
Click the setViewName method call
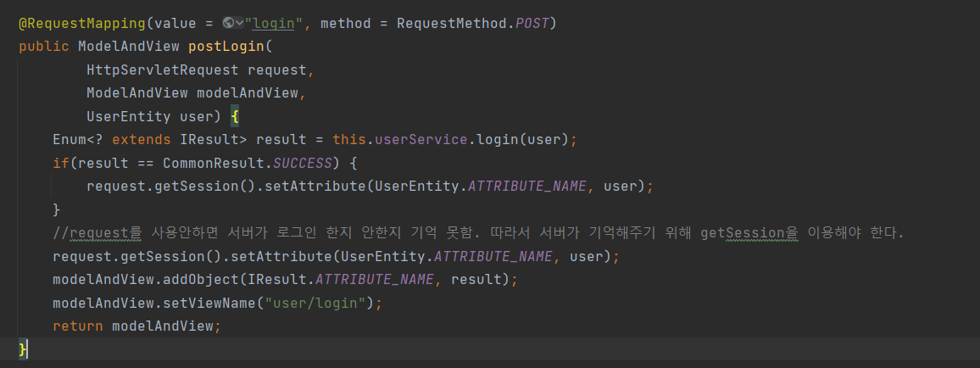(x=209, y=304)
